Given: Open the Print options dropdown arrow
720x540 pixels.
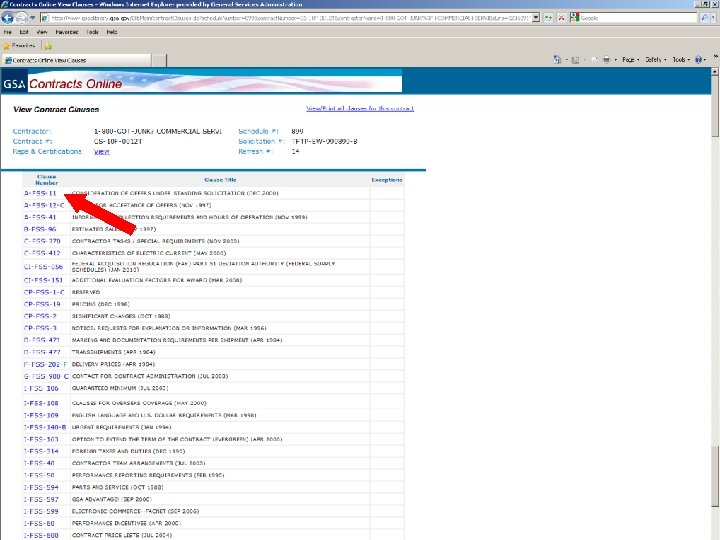Looking at the screenshot, I should (615, 60).
